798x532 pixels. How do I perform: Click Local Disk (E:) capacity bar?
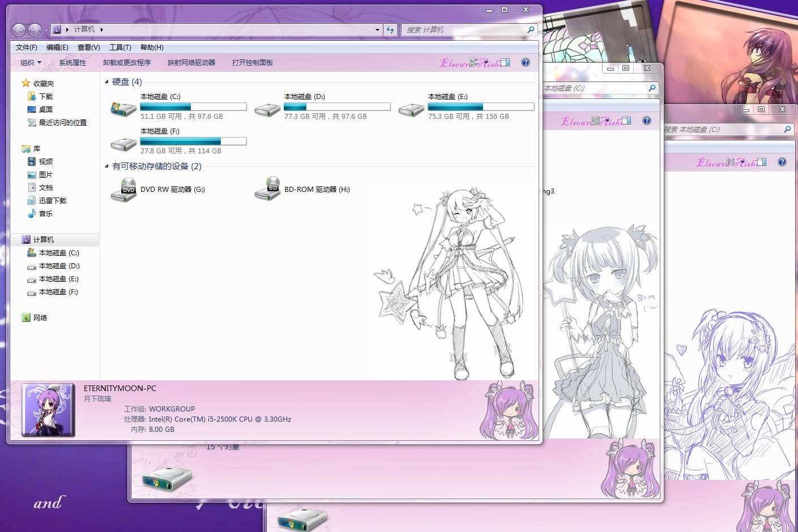pos(480,107)
